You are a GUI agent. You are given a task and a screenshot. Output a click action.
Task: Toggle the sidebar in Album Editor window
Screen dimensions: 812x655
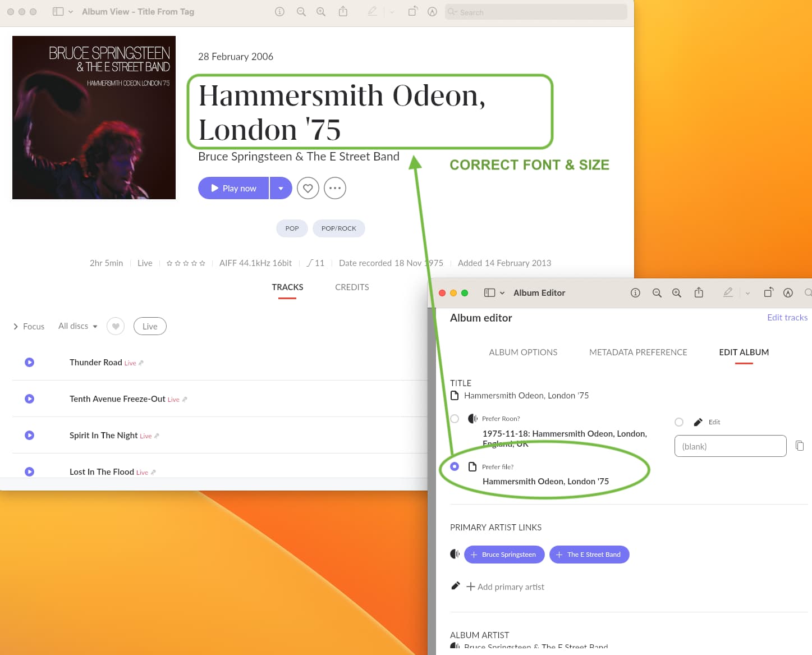(x=489, y=293)
